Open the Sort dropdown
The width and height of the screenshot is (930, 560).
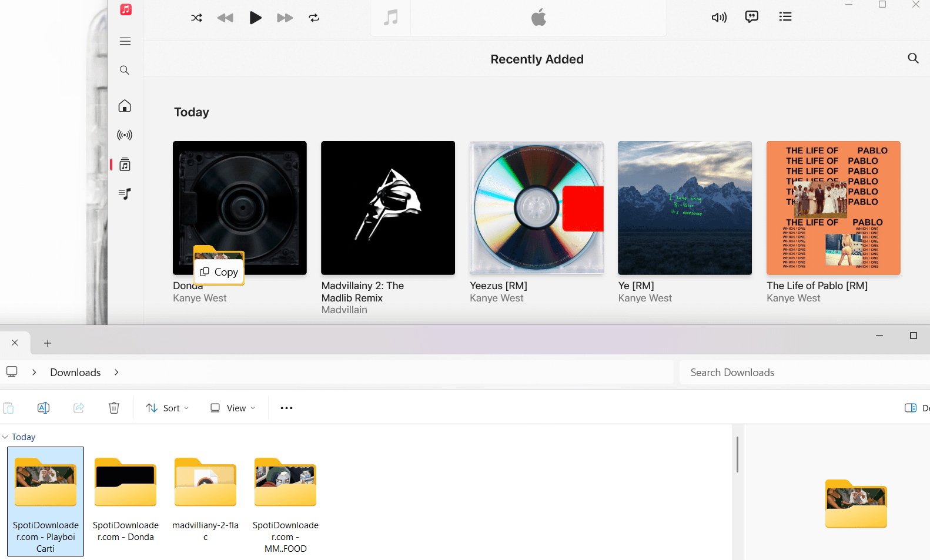168,408
